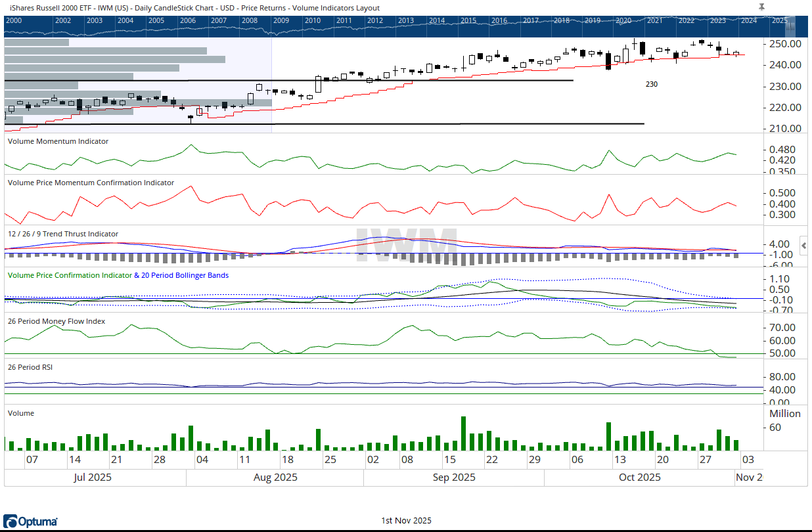Click the Volume pane label
Screen dimensions: 812x532
pos(20,413)
